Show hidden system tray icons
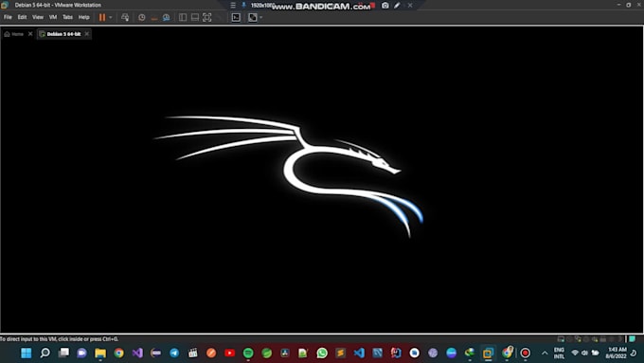The image size is (644, 363). (x=545, y=353)
